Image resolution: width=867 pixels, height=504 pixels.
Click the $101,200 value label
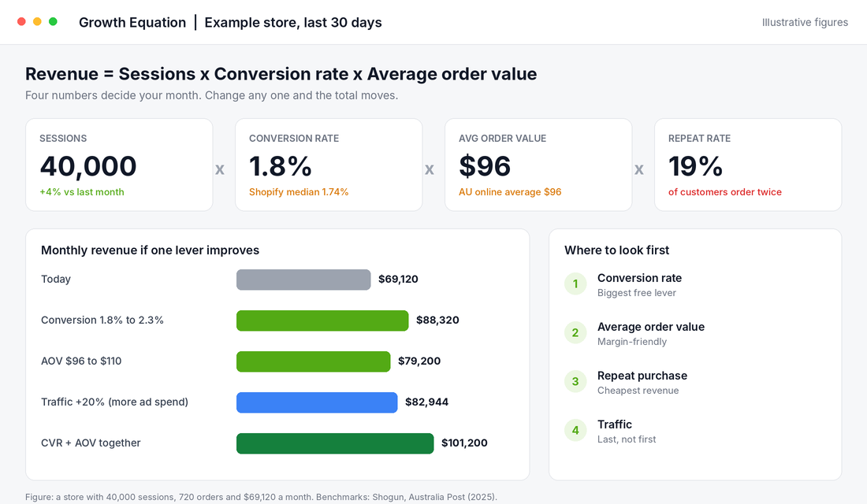(464, 443)
